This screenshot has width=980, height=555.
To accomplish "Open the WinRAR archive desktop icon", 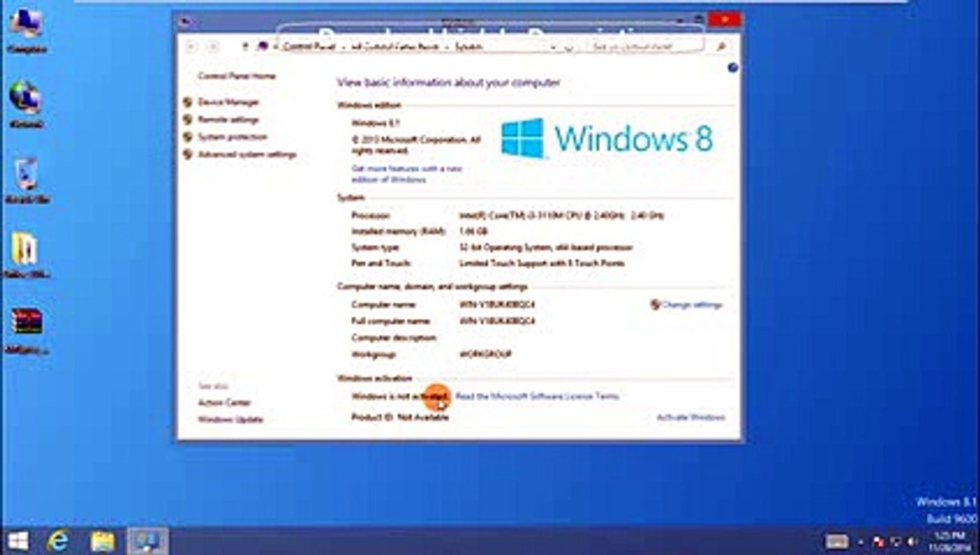I will pos(26,329).
